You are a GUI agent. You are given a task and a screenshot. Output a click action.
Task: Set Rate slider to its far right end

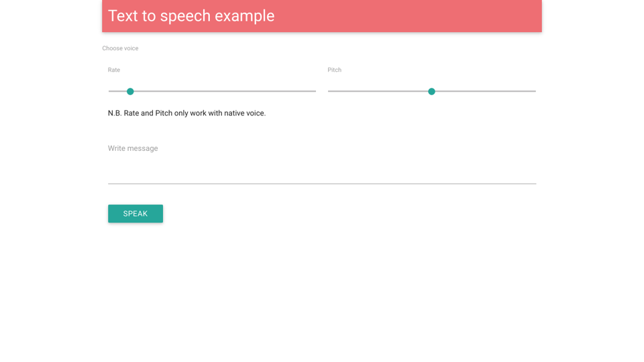315,91
